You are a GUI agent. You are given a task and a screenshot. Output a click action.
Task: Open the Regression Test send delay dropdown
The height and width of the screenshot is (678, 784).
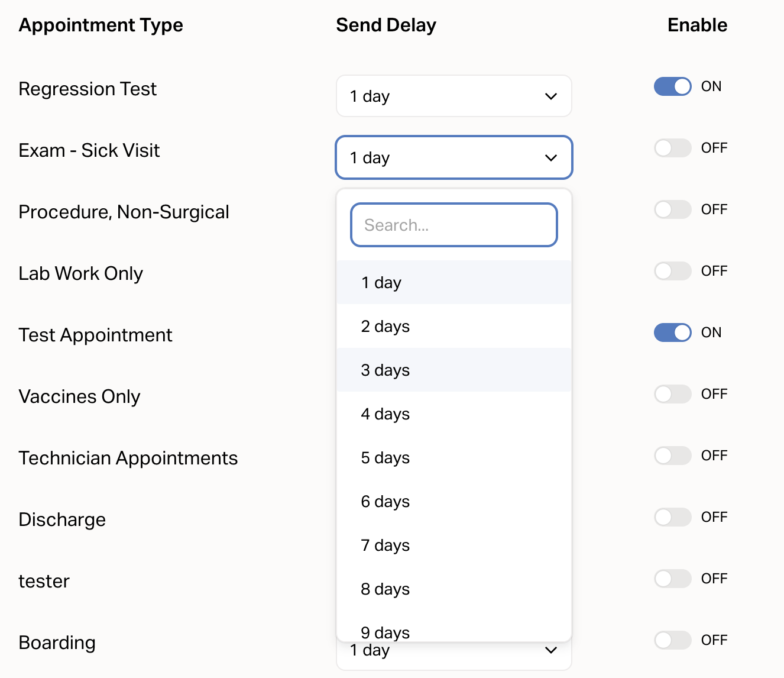pyautogui.click(x=453, y=96)
